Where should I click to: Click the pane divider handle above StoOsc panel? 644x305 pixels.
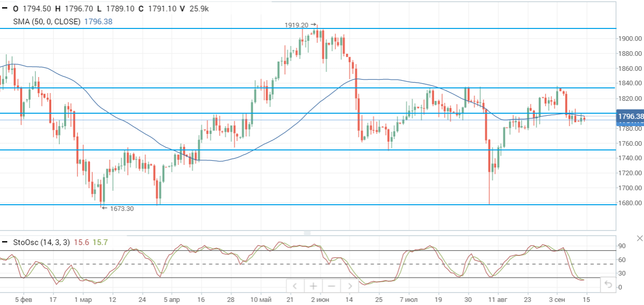(306, 233)
